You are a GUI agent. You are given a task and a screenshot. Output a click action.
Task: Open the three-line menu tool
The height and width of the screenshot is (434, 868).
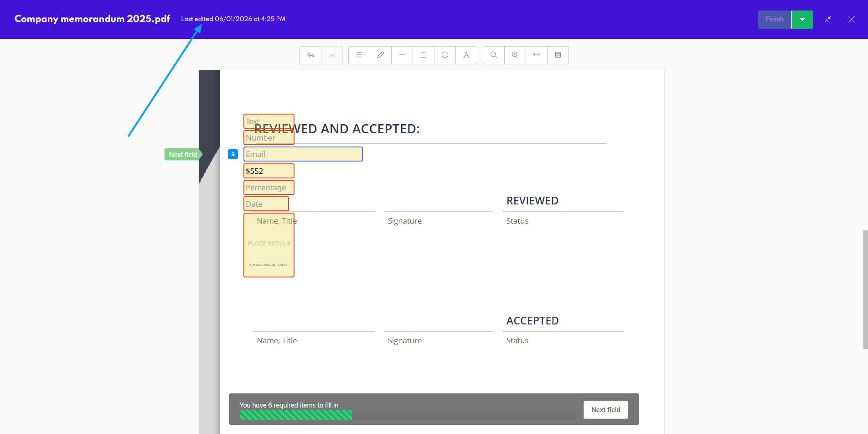point(359,55)
